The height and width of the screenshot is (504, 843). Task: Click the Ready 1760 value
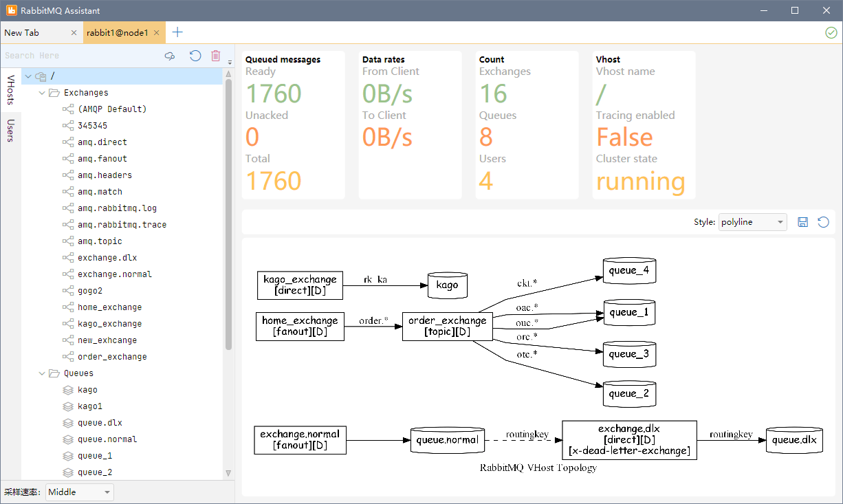pyautogui.click(x=274, y=94)
